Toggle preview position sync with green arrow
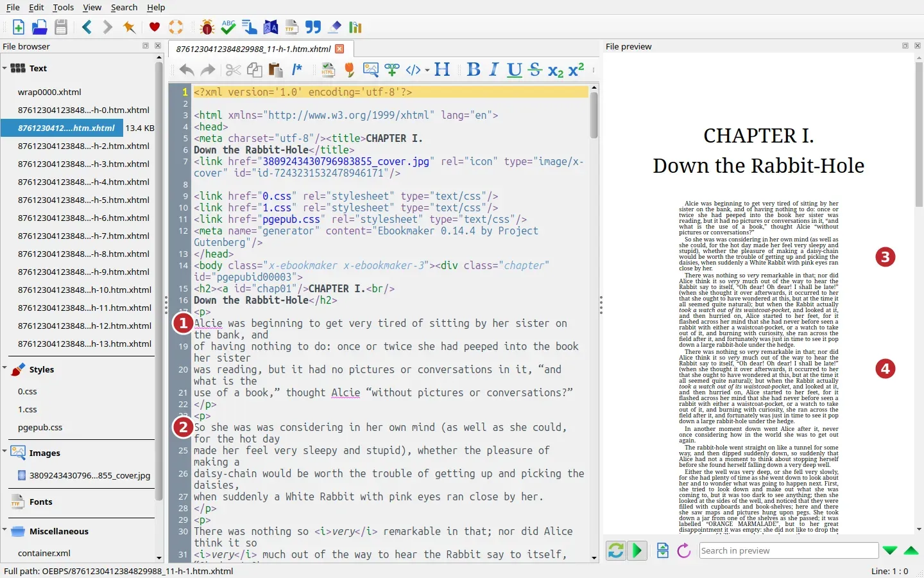This screenshot has height=578, width=924. click(x=637, y=550)
